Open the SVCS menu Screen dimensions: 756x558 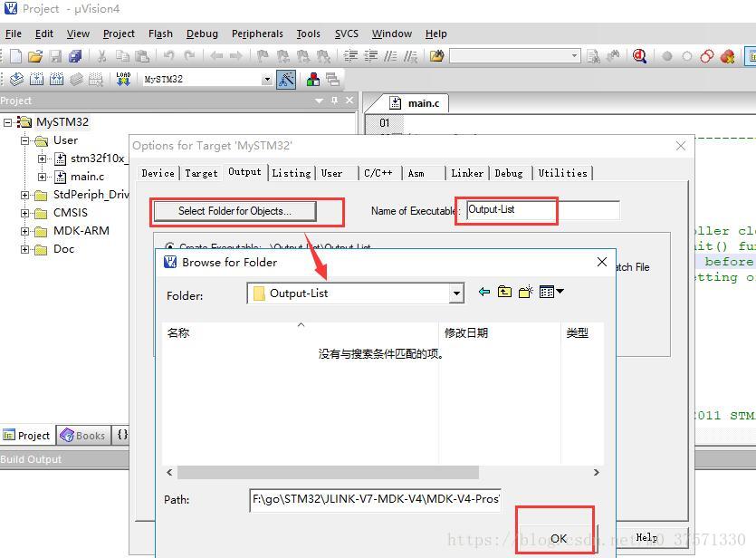(346, 34)
